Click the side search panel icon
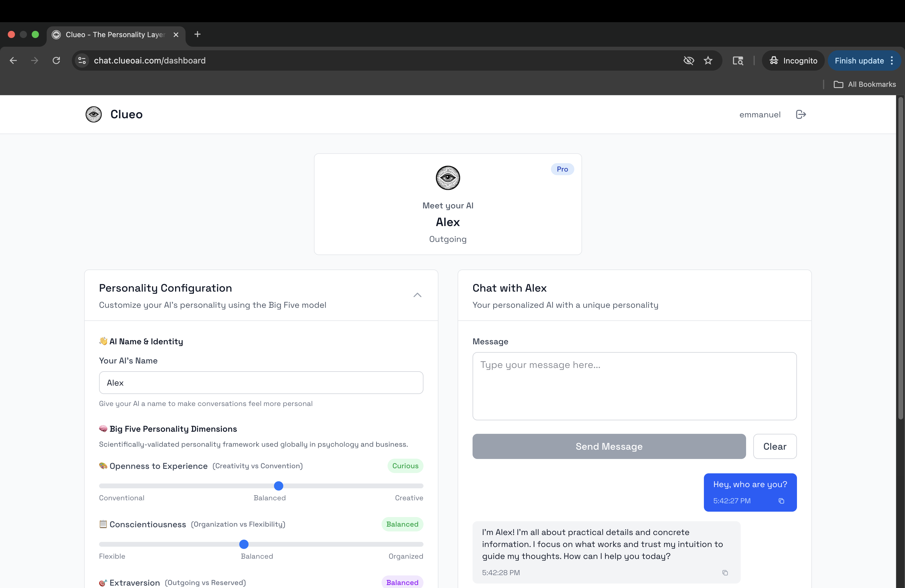 point(738,60)
